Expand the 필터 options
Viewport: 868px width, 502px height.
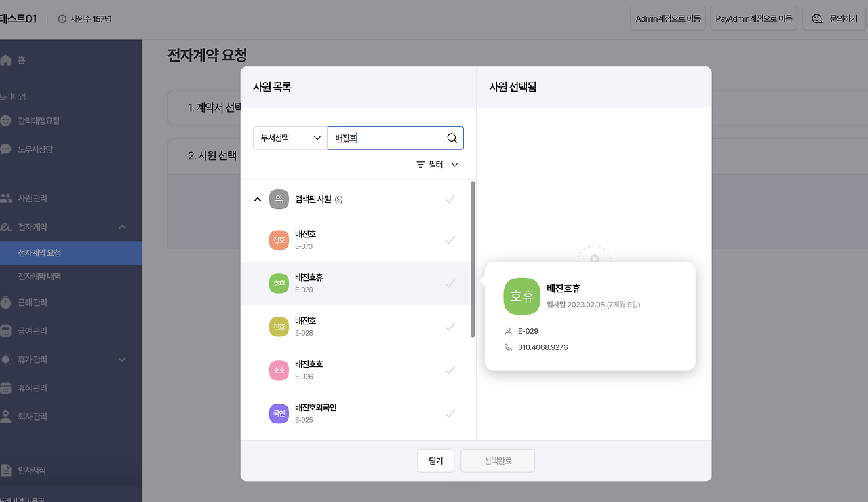pyautogui.click(x=437, y=164)
